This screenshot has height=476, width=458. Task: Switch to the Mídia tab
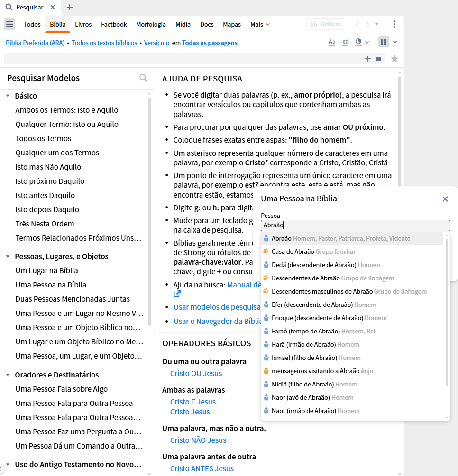tap(183, 24)
